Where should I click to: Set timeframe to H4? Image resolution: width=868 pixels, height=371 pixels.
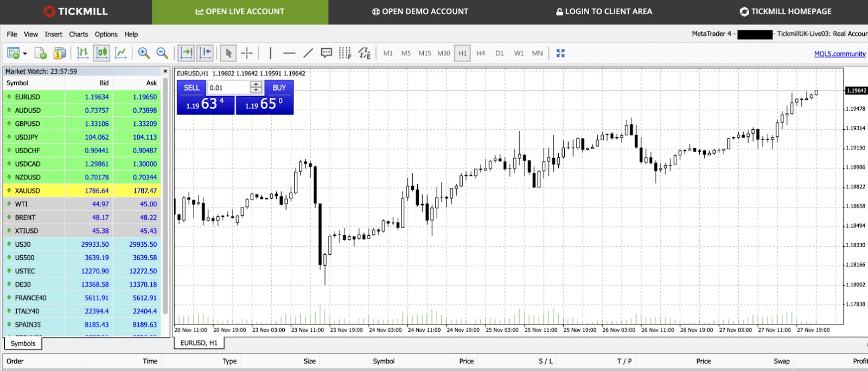click(481, 53)
